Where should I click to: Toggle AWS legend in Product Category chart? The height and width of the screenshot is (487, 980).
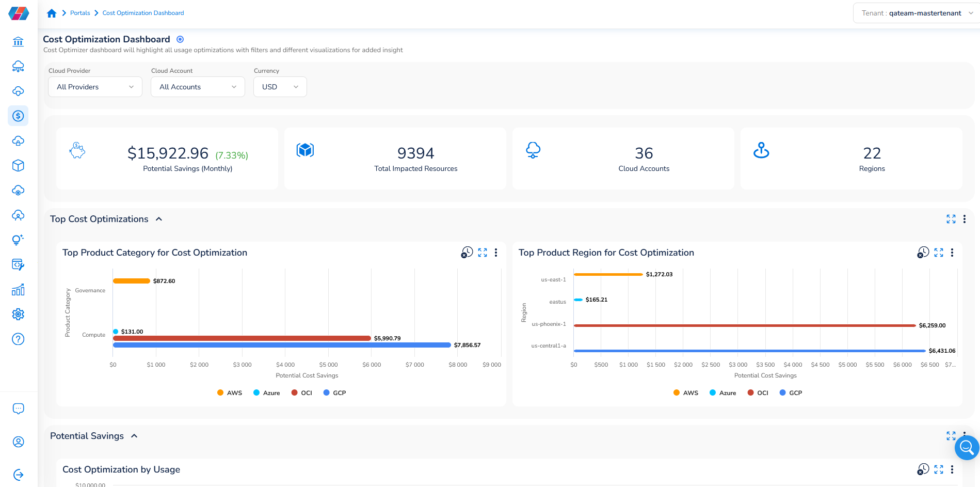230,392
